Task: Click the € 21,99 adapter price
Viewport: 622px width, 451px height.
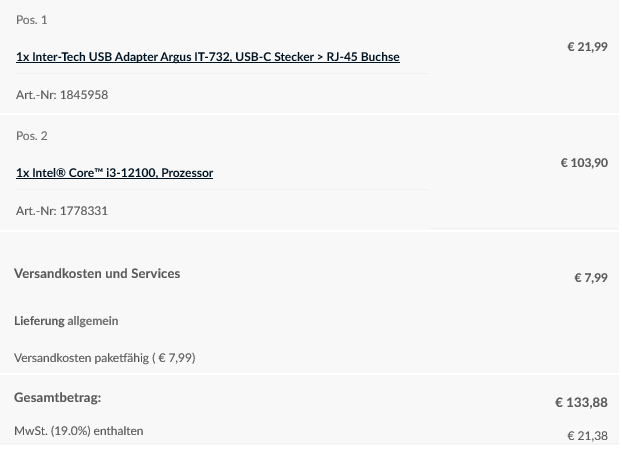Action: click(587, 47)
